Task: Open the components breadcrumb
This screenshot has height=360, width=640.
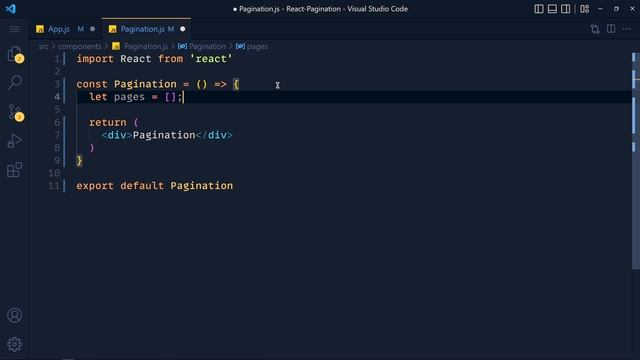Action: pyautogui.click(x=79, y=47)
